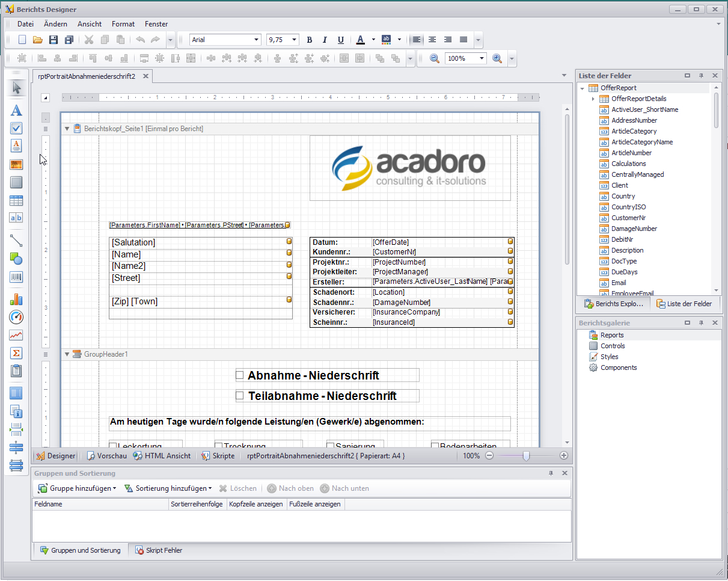
Task: Toggle Underline formatting
Action: [x=341, y=40]
